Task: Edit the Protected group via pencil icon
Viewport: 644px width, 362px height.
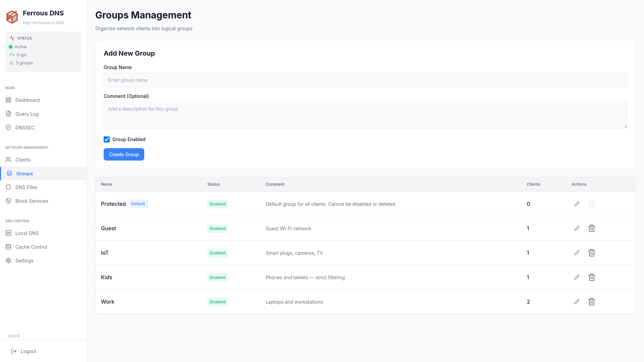Action: point(577,204)
